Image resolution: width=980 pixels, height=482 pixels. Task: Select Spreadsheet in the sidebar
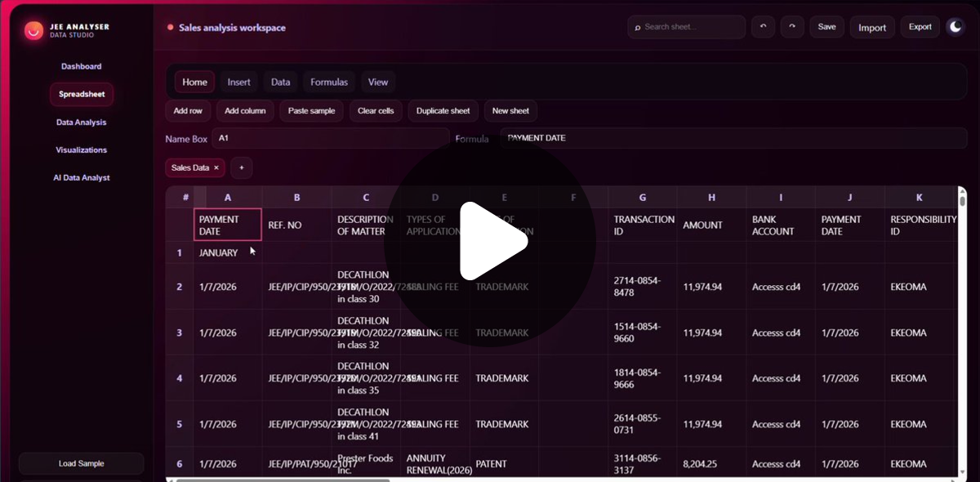click(82, 94)
